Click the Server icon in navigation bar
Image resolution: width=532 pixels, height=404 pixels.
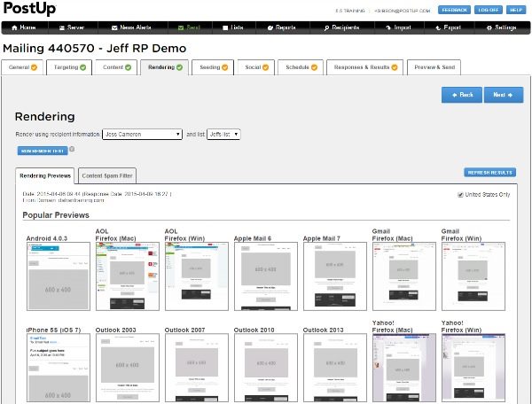[62, 27]
